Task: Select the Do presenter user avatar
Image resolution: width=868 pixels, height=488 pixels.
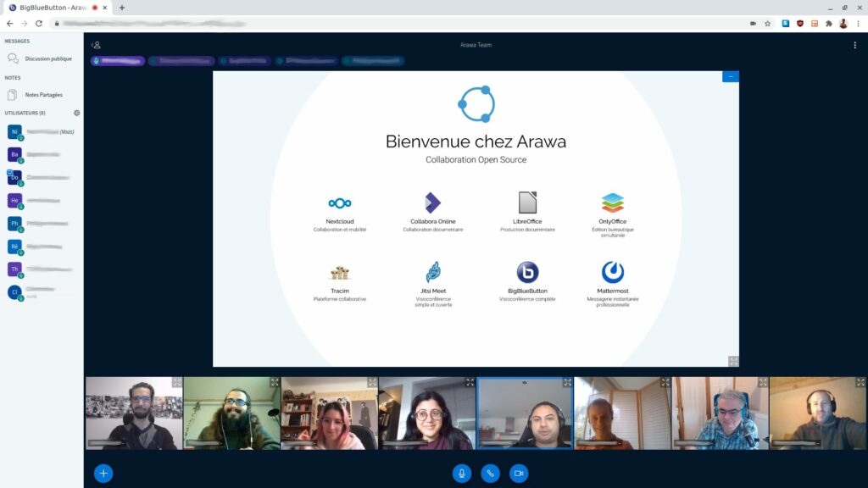Action: tap(15, 178)
